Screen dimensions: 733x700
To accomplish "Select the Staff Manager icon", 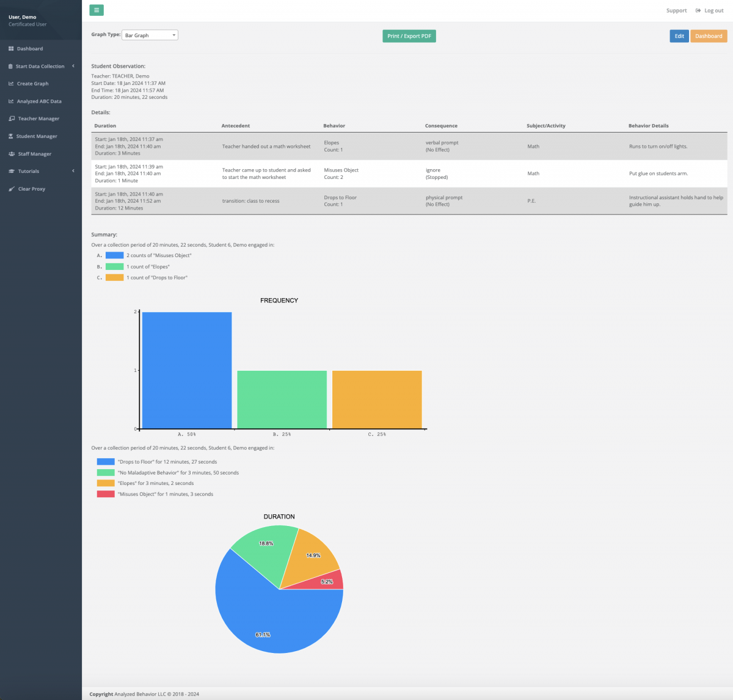I will point(11,153).
